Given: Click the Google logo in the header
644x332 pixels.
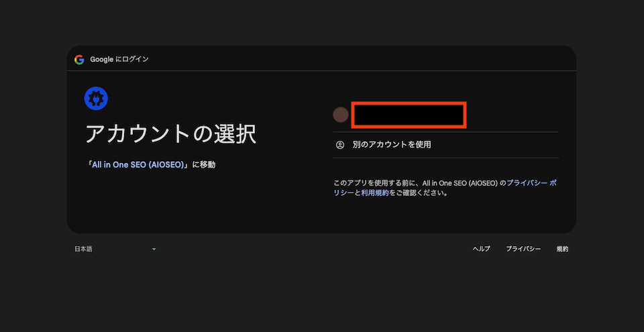Looking at the screenshot, I should (x=79, y=60).
